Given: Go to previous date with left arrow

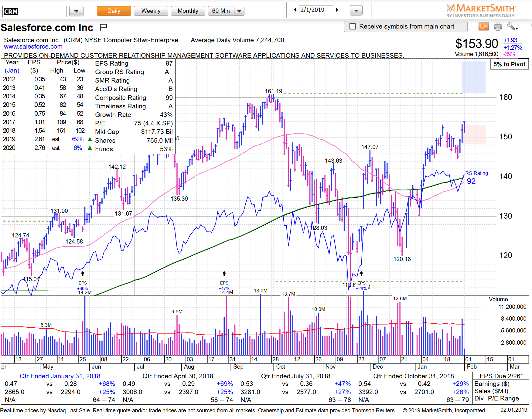Looking at the screenshot, I should click(295, 10).
